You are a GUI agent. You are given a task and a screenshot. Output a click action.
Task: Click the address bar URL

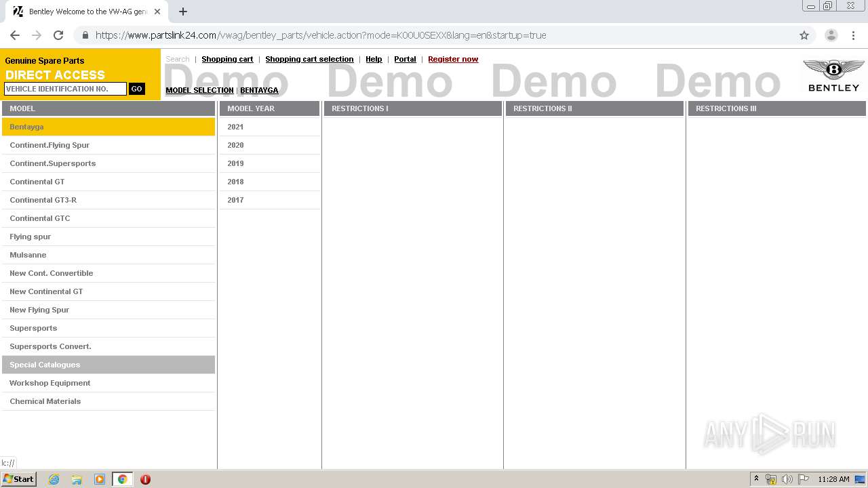(x=321, y=35)
